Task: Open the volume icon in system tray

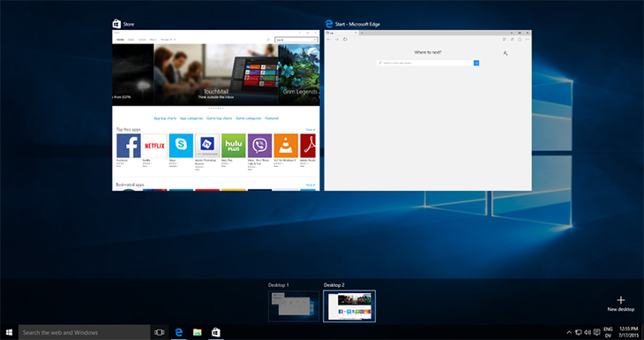Action: 588,332
